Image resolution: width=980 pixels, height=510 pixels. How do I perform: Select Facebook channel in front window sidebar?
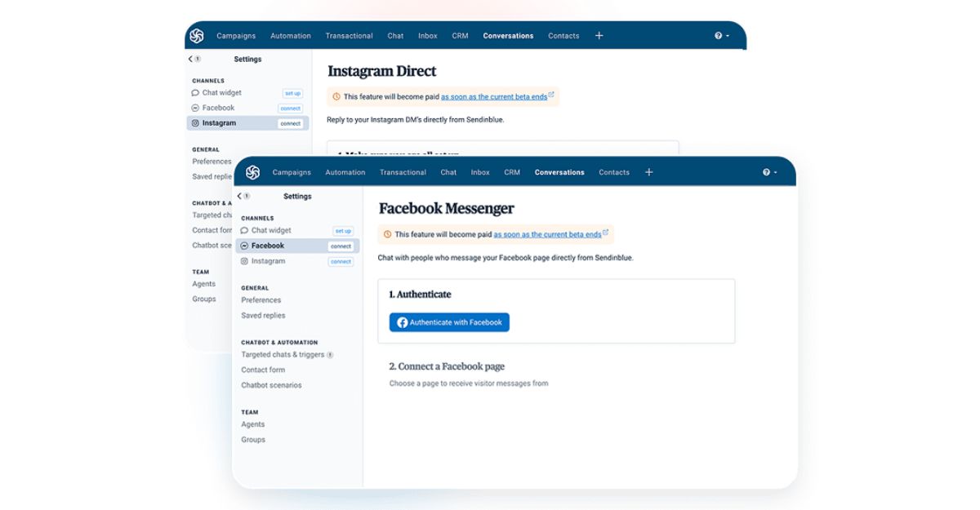click(x=297, y=246)
